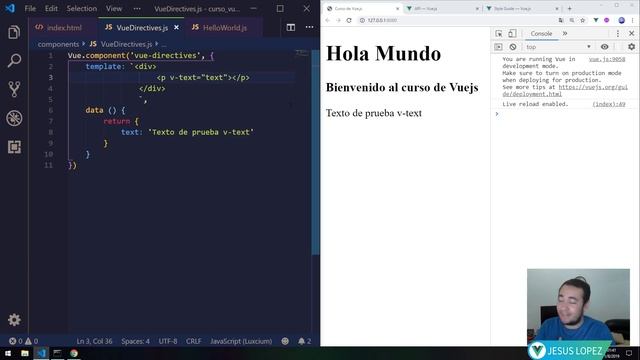The height and width of the screenshot is (360, 640).
Task: Open hidden VS Code menus ellipsis
Action: click(137, 8)
